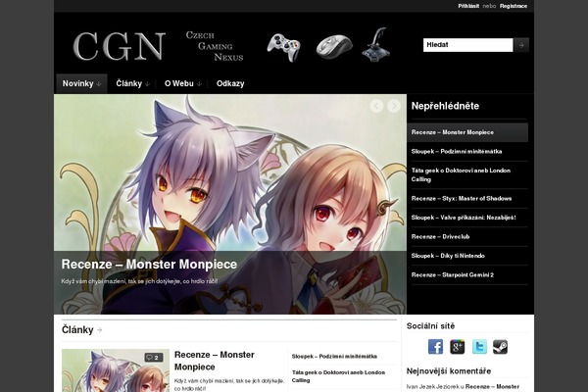Click the joystick icon in header
The width and height of the screenshot is (588, 392).
(x=375, y=45)
